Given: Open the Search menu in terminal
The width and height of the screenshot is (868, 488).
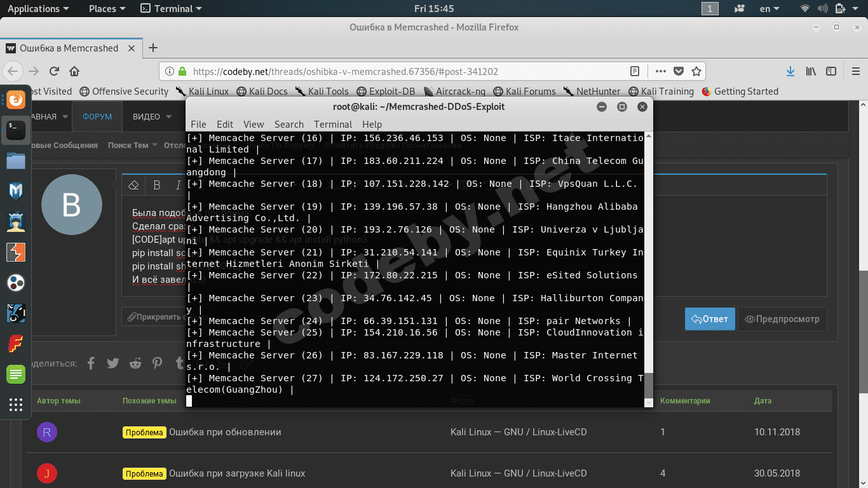Looking at the screenshot, I should tap(288, 125).
